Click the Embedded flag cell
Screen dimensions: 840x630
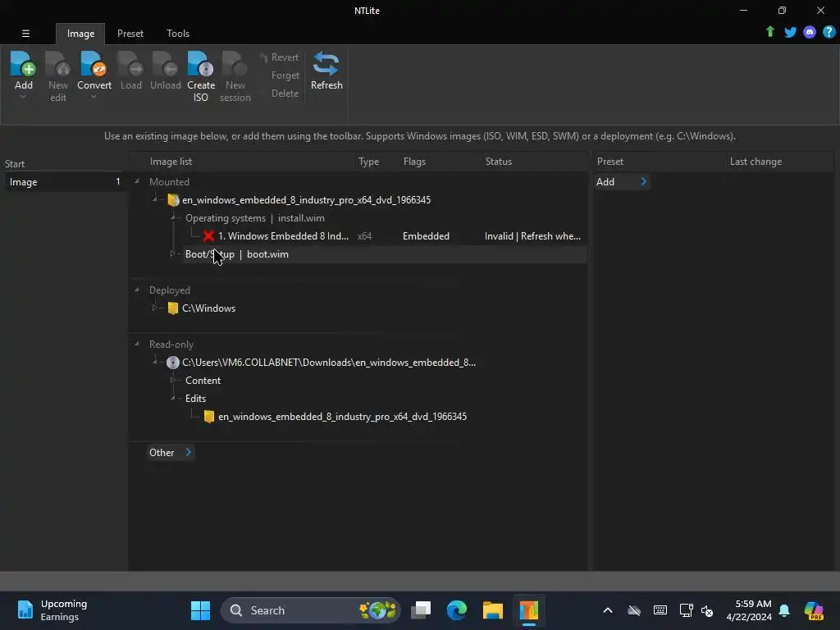click(x=426, y=236)
